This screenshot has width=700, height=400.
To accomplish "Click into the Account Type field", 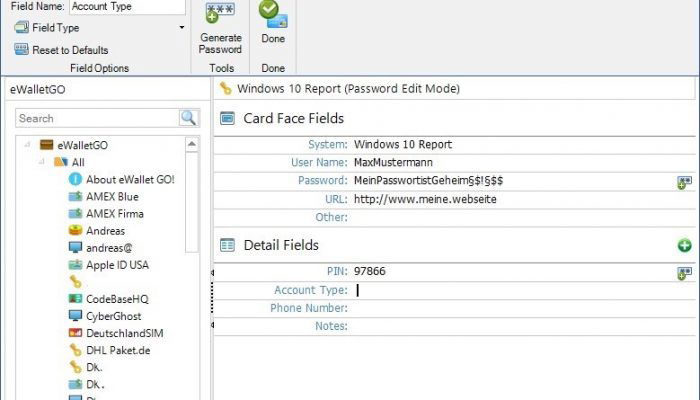I will coord(522,290).
